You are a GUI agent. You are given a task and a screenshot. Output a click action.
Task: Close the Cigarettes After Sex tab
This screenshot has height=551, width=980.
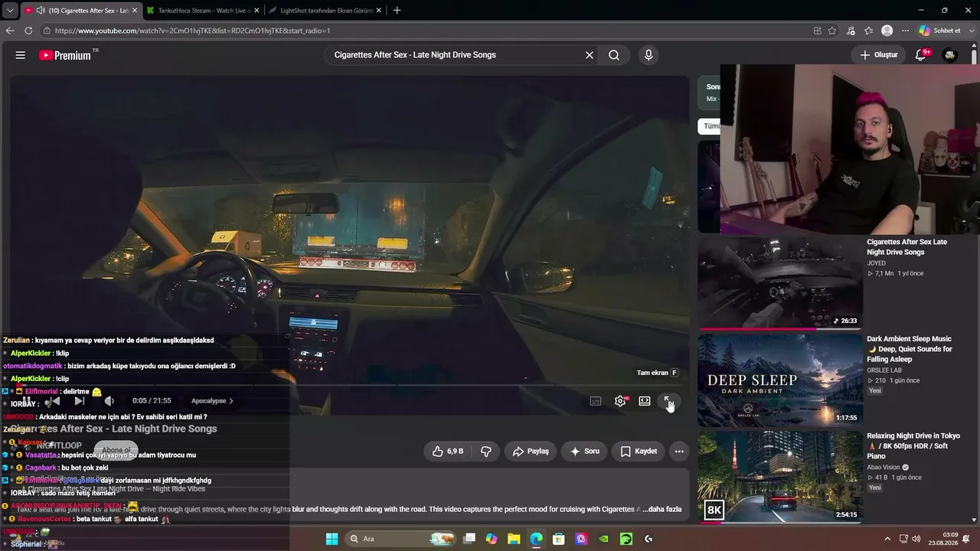click(x=135, y=11)
